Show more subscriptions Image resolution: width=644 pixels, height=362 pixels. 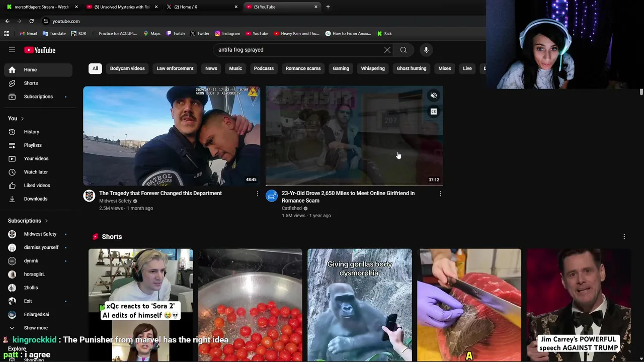pos(38,328)
